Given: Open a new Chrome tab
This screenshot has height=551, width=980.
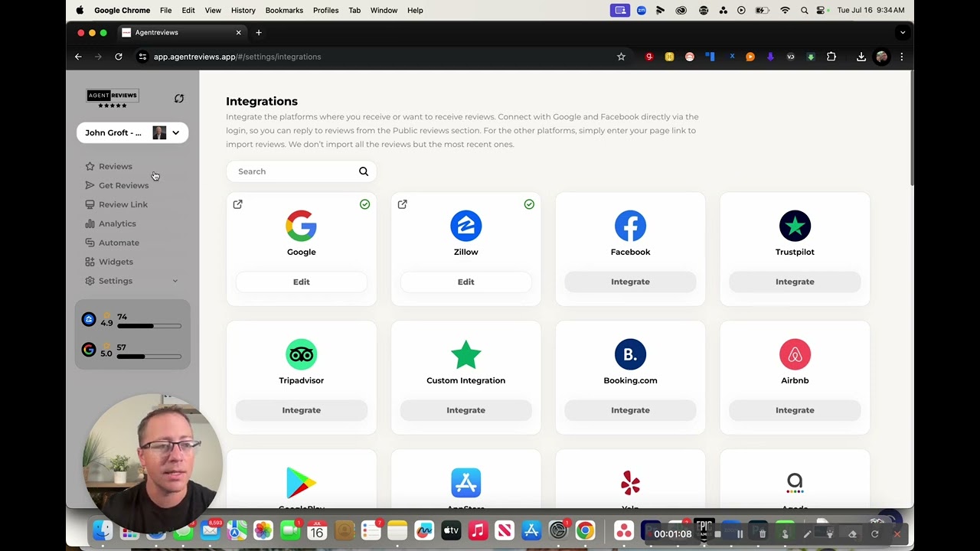Looking at the screenshot, I should click(259, 33).
